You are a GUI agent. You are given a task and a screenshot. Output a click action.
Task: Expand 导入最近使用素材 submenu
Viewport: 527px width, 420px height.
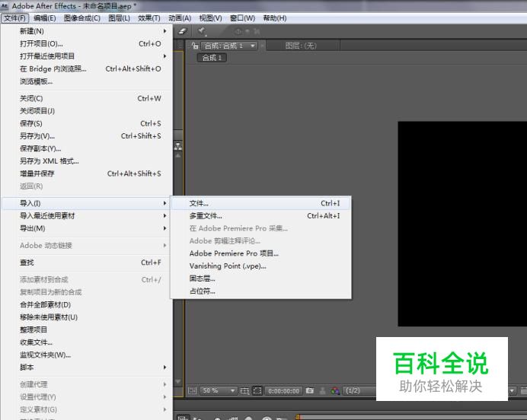(x=87, y=216)
